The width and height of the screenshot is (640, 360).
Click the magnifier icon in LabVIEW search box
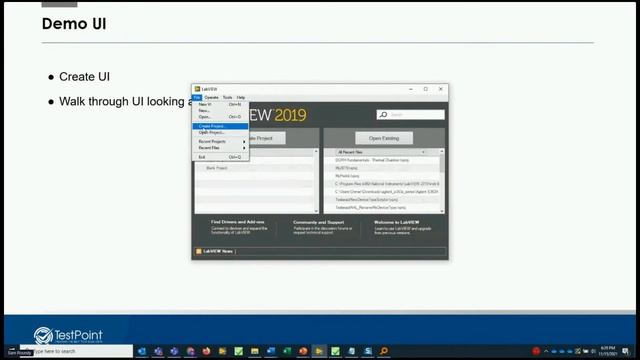[383, 115]
